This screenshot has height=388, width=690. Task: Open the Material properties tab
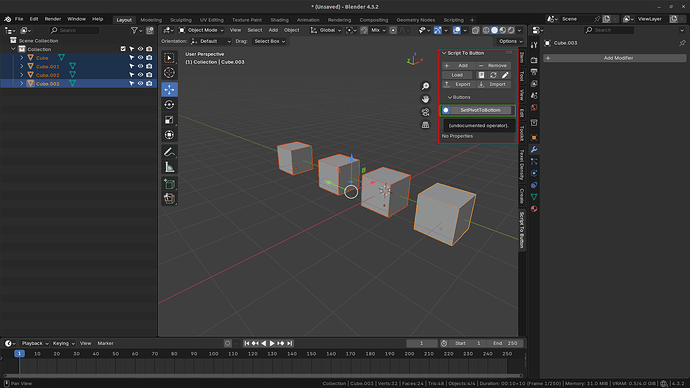(x=534, y=209)
